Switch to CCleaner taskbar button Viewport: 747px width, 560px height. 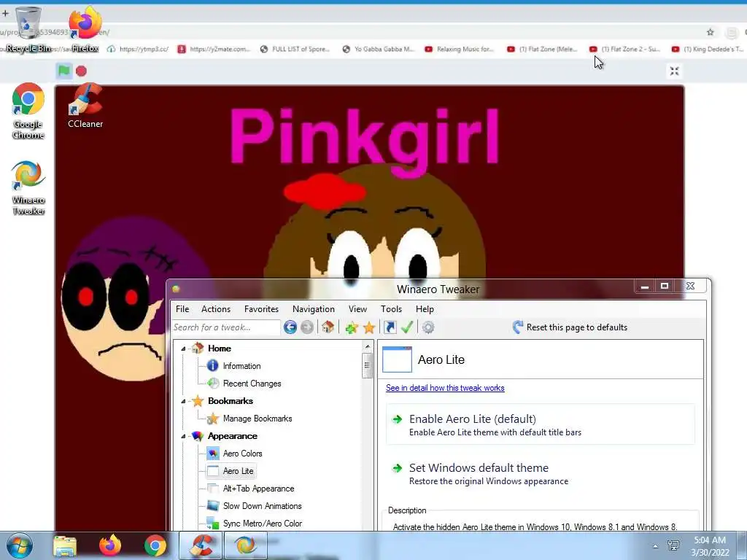click(x=201, y=545)
